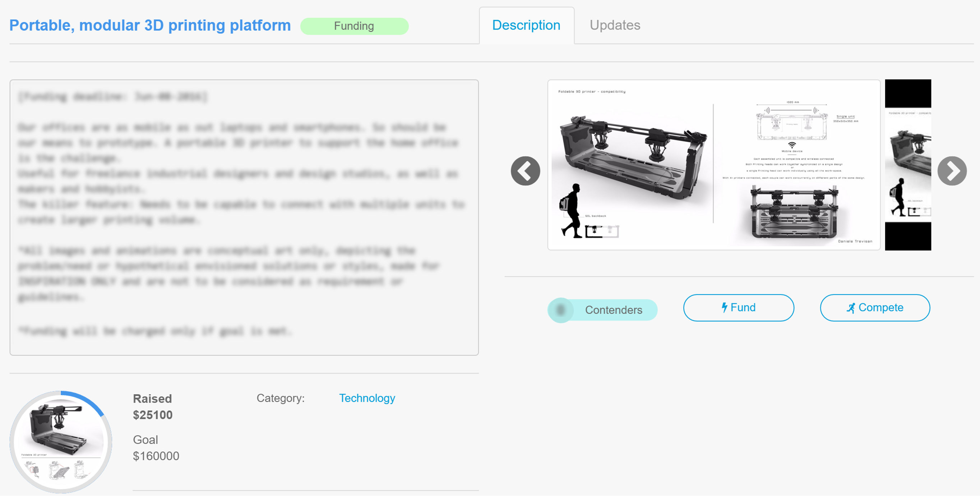
Task: Click the green Funding status badge
Action: [354, 26]
